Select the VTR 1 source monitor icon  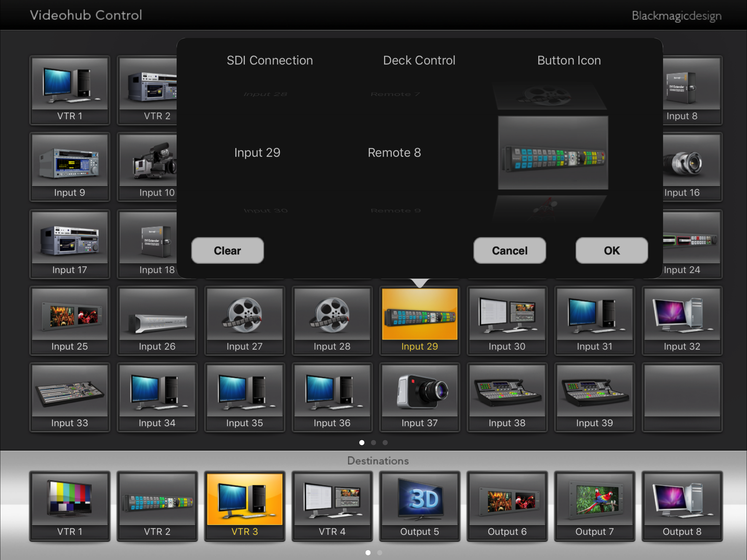coord(69,91)
